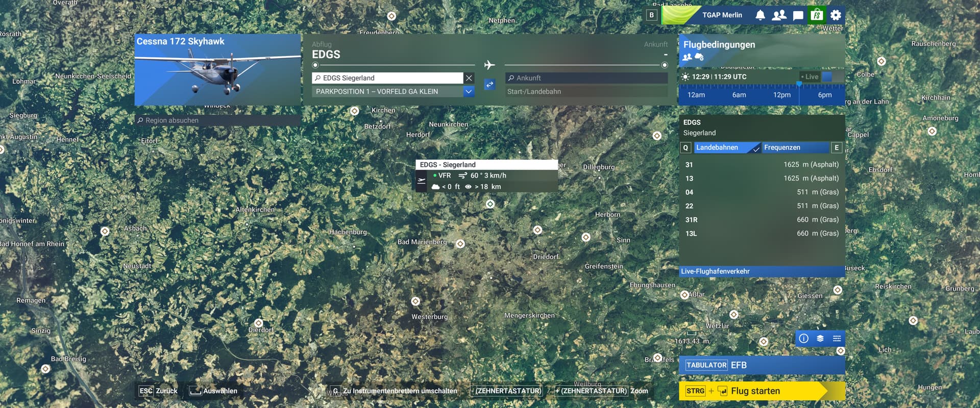Click the minus ZEHNERTASTATUR zoom-out prompt
980x408 pixels.
(506, 391)
